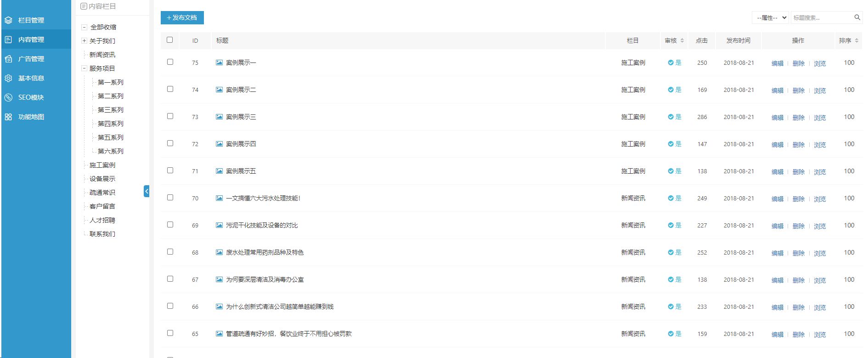This screenshot has width=868, height=358.
Task: Click the 栏目管理 layers icon in sidebar
Action: (8, 20)
